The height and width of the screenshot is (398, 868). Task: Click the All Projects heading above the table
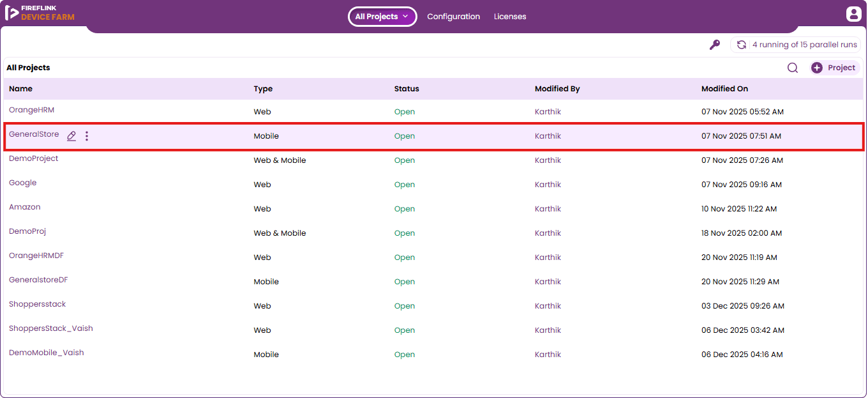click(x=28, y=68)
